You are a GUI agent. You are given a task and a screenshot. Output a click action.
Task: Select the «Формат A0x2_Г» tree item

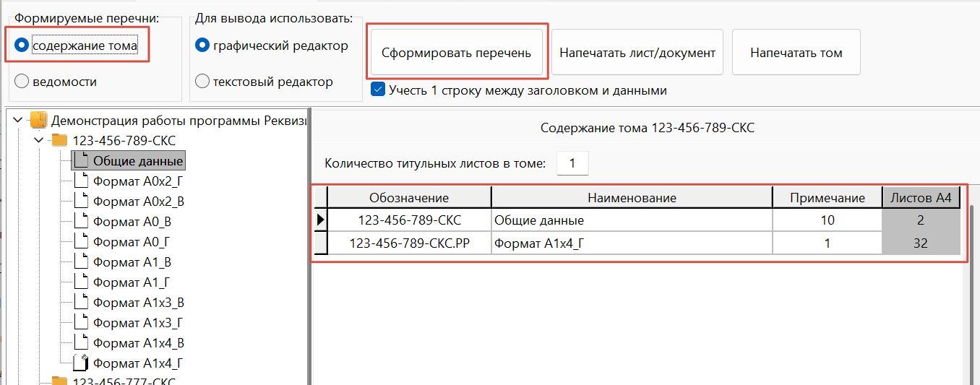tap(139, 181)
